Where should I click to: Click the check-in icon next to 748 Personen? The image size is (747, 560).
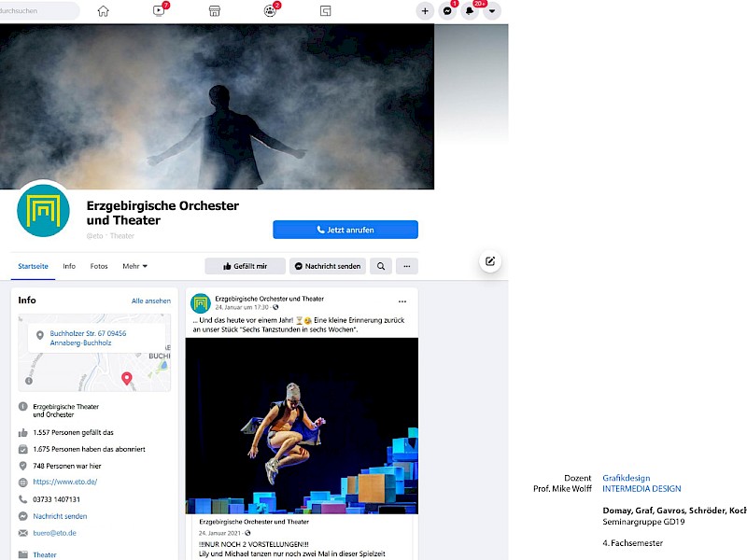coord(22,466)
